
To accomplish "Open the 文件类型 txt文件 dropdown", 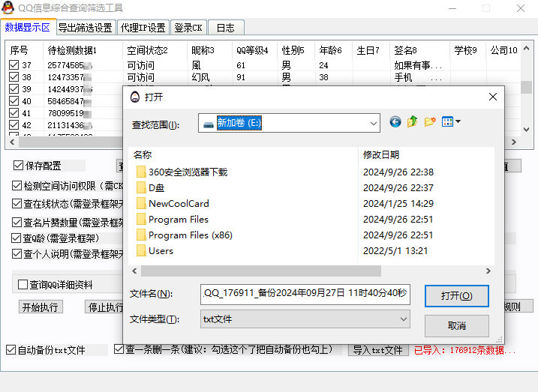I will coord(403,319).
